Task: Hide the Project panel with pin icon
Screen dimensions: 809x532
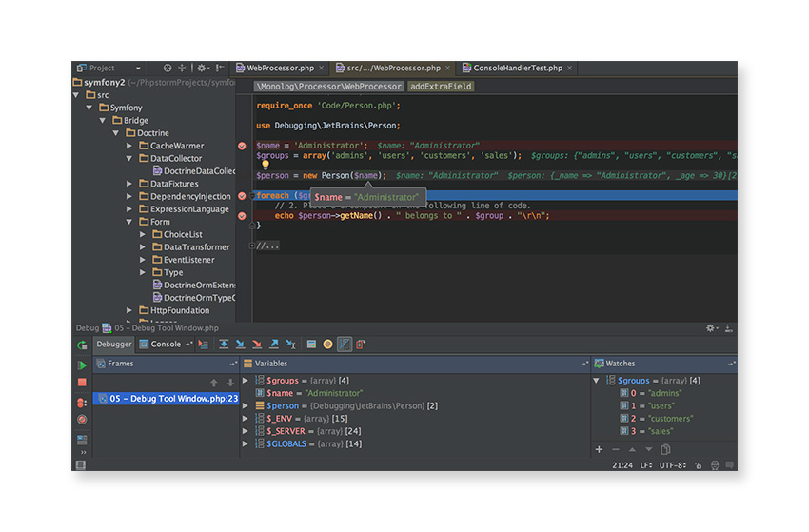Action: 220,69
